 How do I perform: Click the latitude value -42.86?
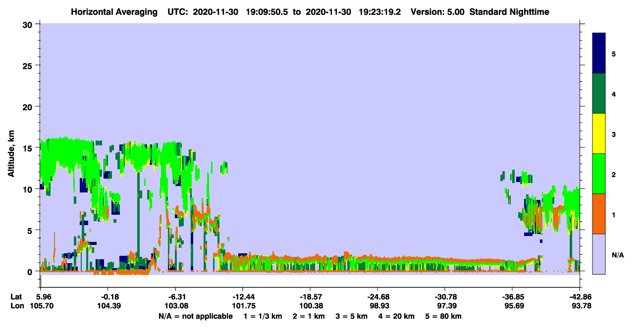point(580,297)
